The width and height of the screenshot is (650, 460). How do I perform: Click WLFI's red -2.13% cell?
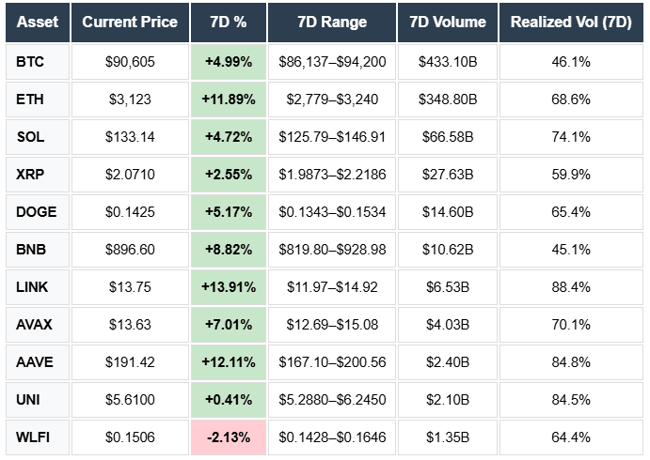pos(229,437)
